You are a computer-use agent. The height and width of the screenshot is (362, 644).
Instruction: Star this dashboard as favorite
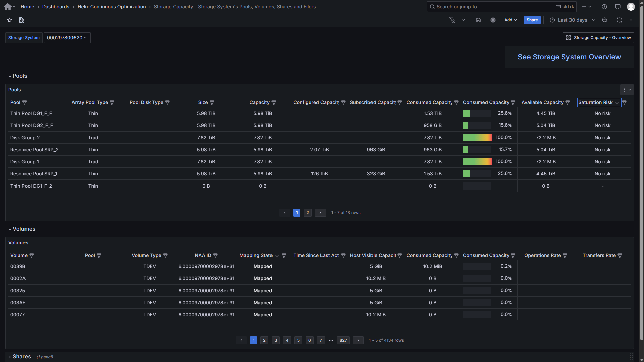(10, 20)
